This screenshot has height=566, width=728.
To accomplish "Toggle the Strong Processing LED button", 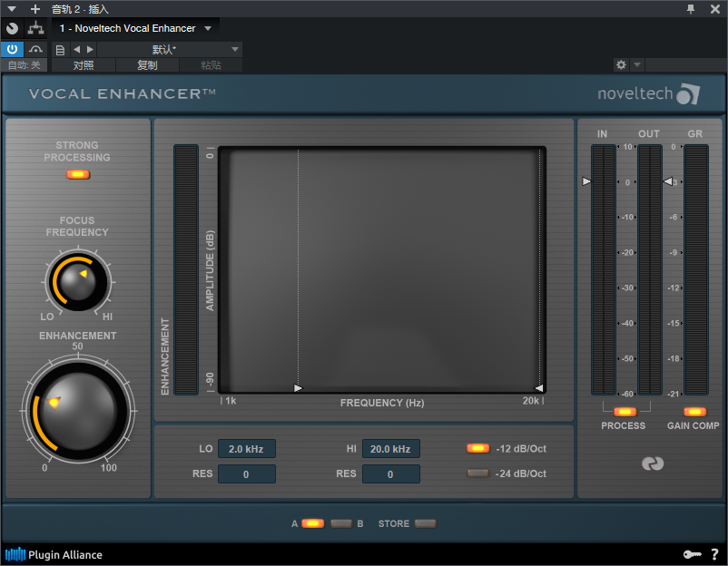I will pos(78,174).
